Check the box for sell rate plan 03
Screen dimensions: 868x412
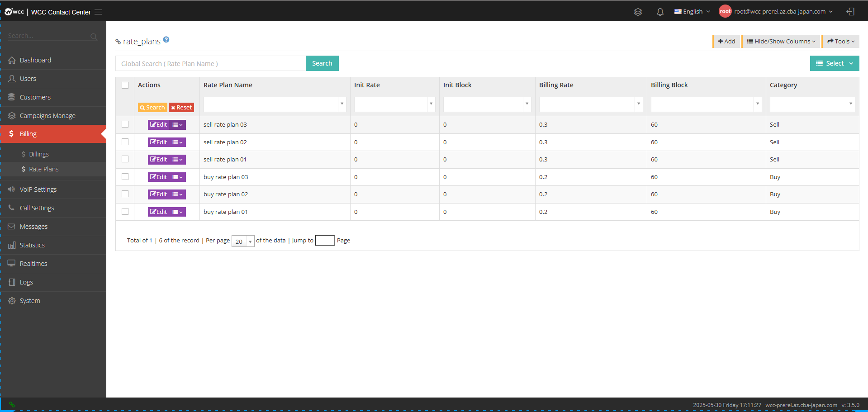125,124
